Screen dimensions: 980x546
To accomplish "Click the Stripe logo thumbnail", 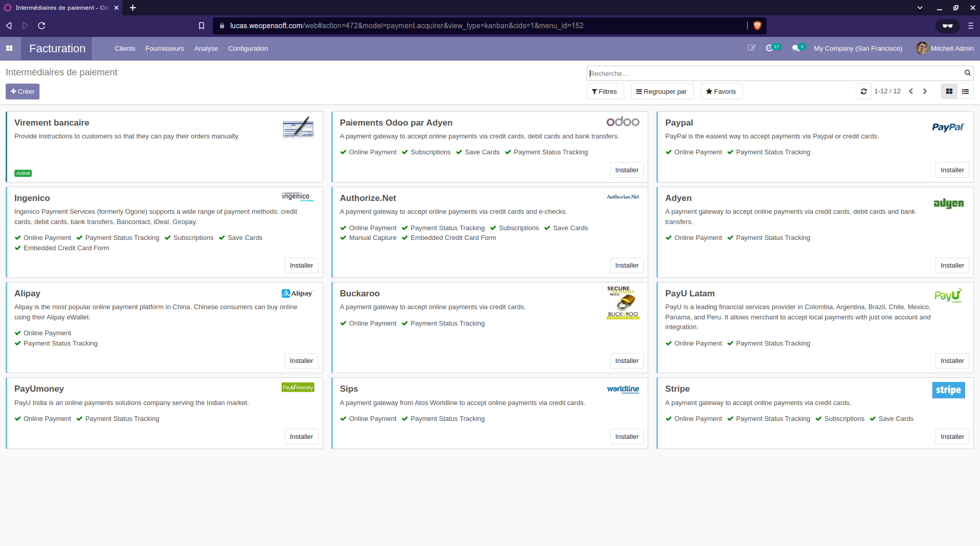I will click(x=948, y=390).
